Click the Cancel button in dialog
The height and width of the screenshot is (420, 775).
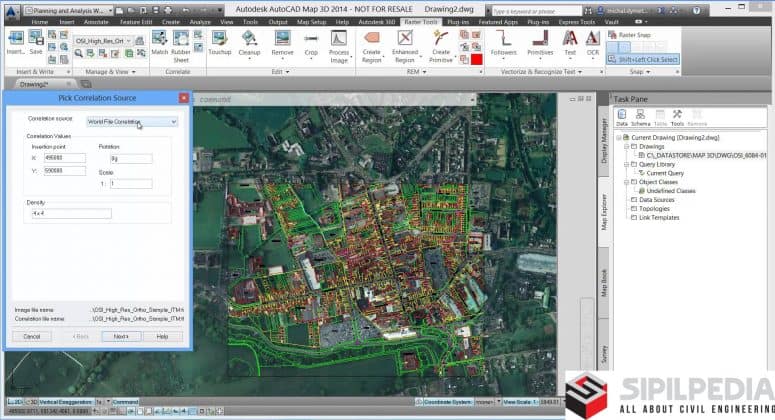[31, 337]
